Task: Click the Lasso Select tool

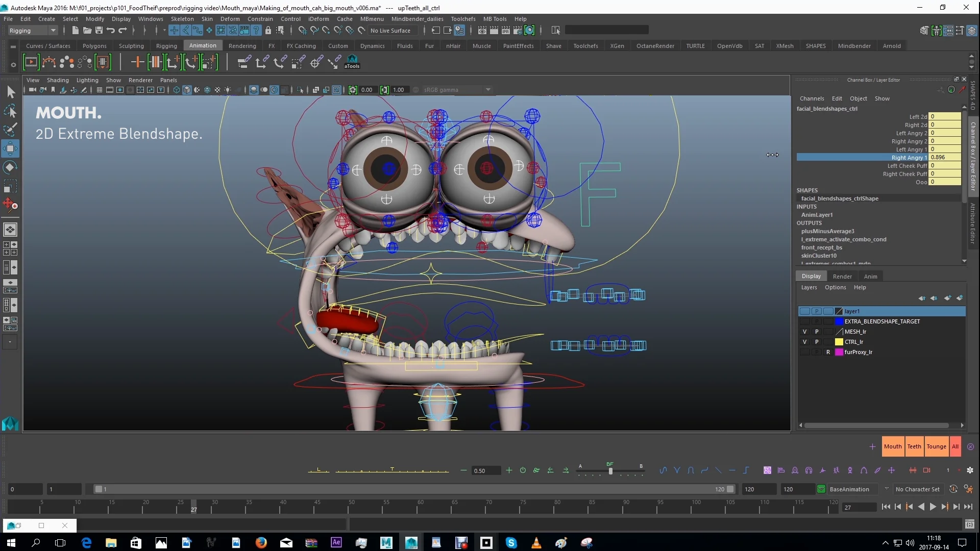Action: [10, 111]
